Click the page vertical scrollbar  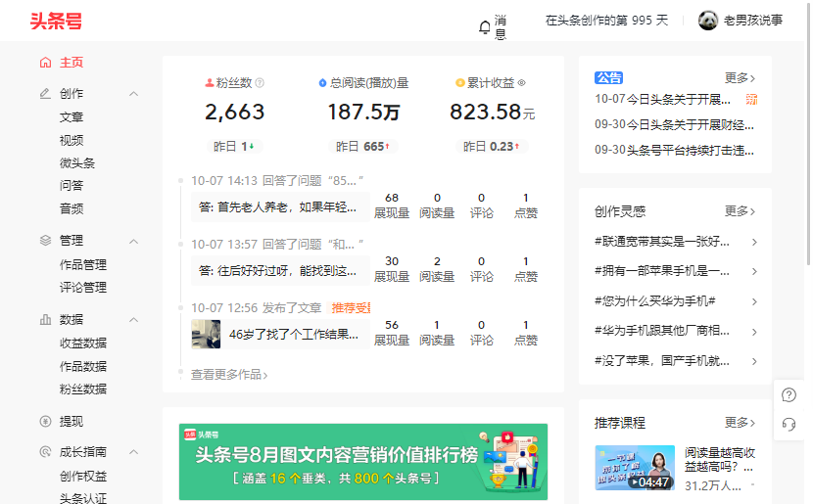pyautogui.click(x=808, y=132)
